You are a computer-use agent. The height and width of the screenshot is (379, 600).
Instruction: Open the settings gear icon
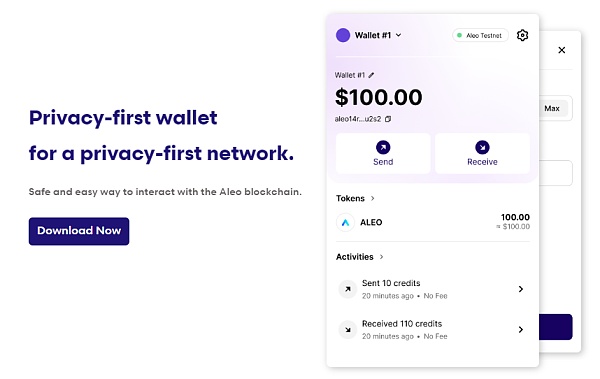522,35
